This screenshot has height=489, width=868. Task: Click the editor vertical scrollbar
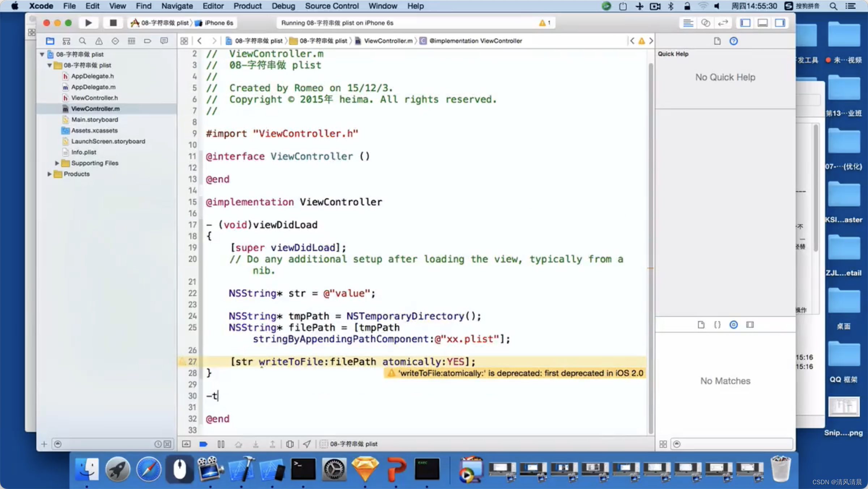(651, 248)
